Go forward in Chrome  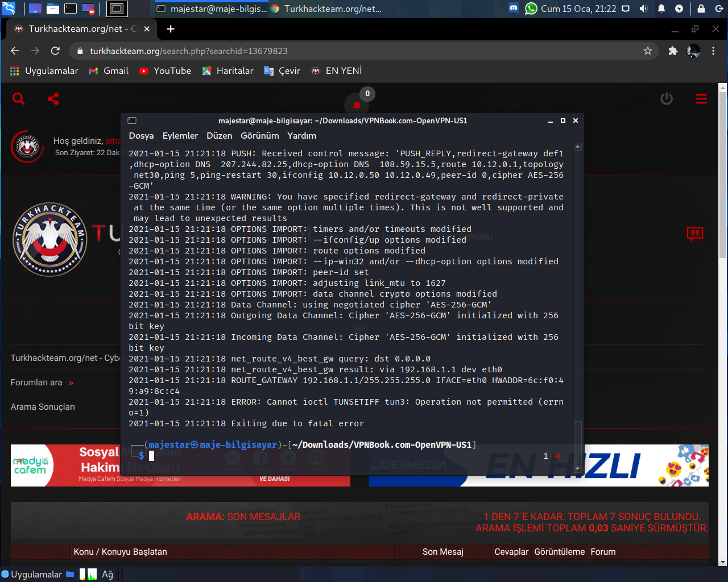[x=35, y=51]
